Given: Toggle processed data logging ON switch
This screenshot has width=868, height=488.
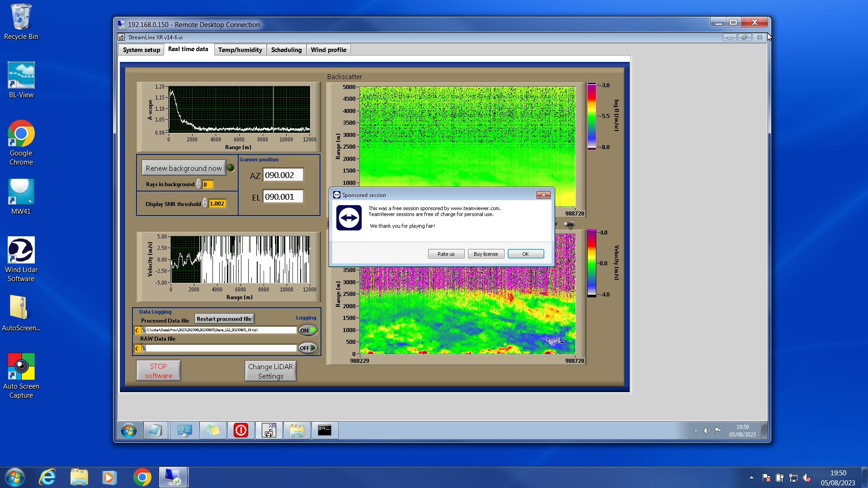Looking at the screenshot, I should point(308,330).
